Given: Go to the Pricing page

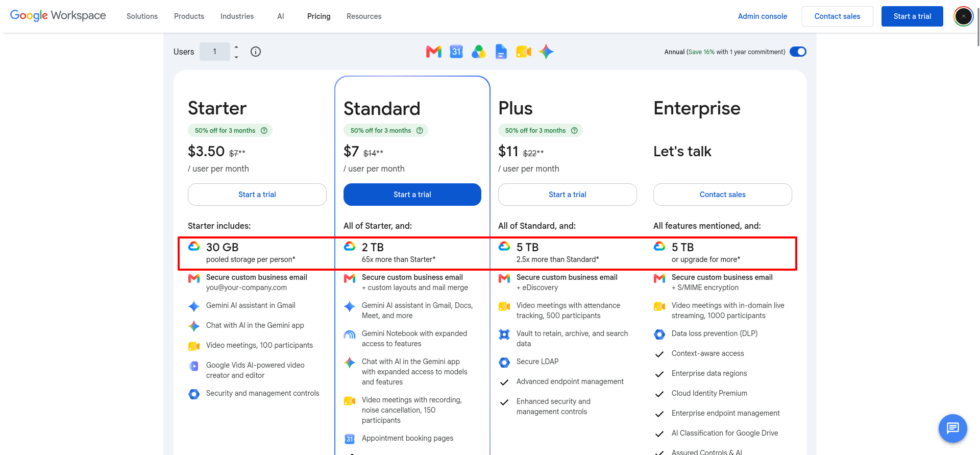Looking at the screenshot, I should coord(318,16).
